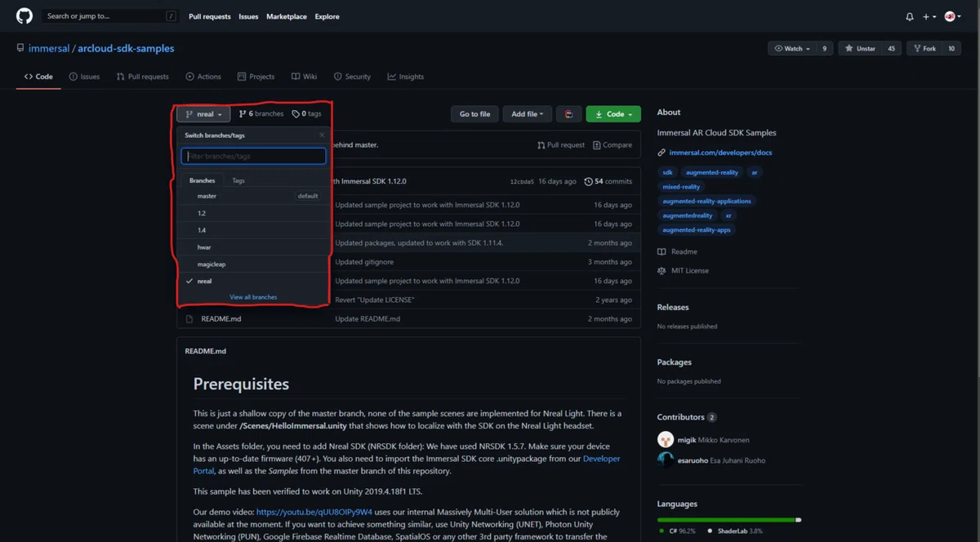Select the 1.4 branch
The image size is (980, 542).
point(253,230)
